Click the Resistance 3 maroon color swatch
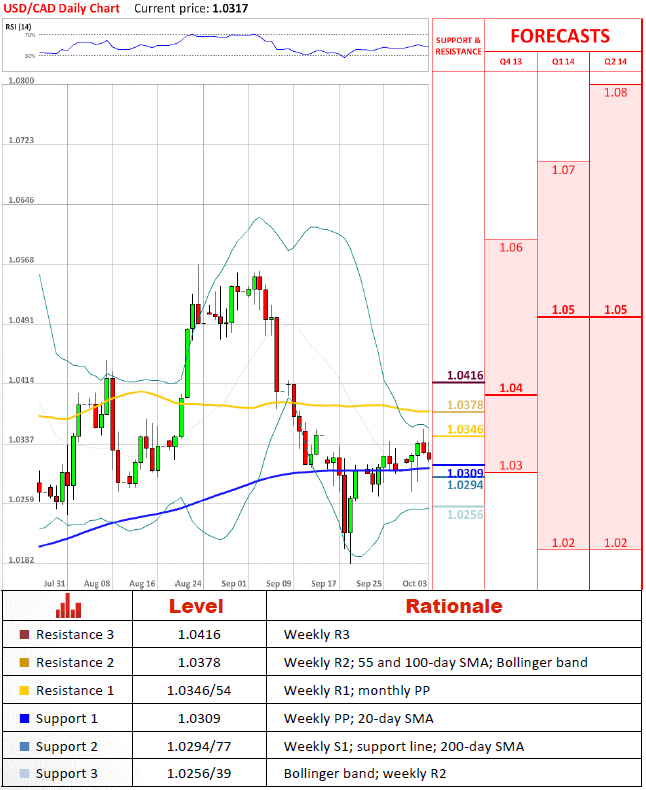646x790 pixels. (24, 634)
